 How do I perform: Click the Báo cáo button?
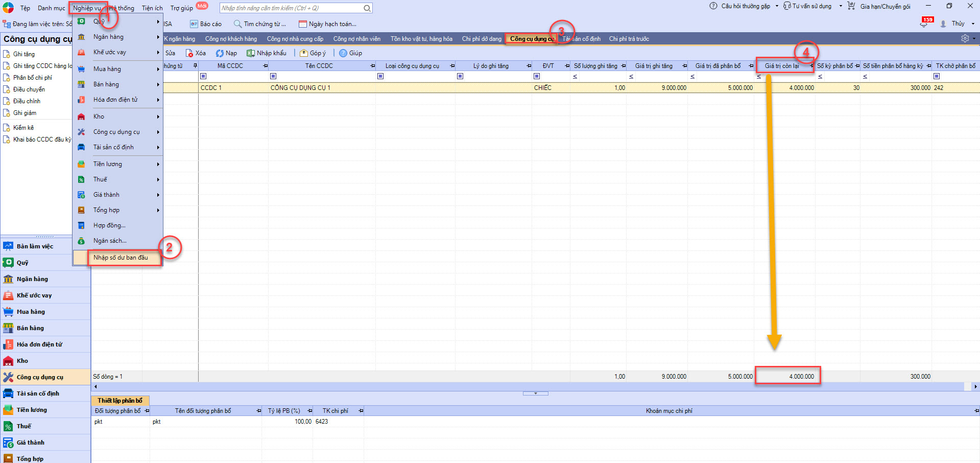[x=206, y=24]
